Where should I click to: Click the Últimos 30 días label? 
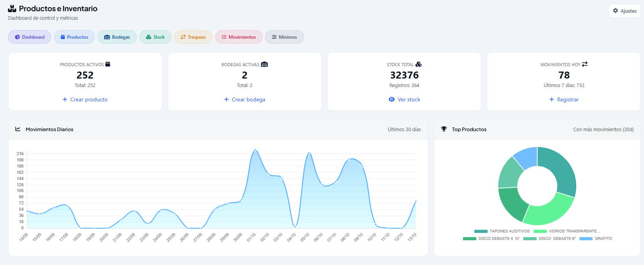coord(404,130)
